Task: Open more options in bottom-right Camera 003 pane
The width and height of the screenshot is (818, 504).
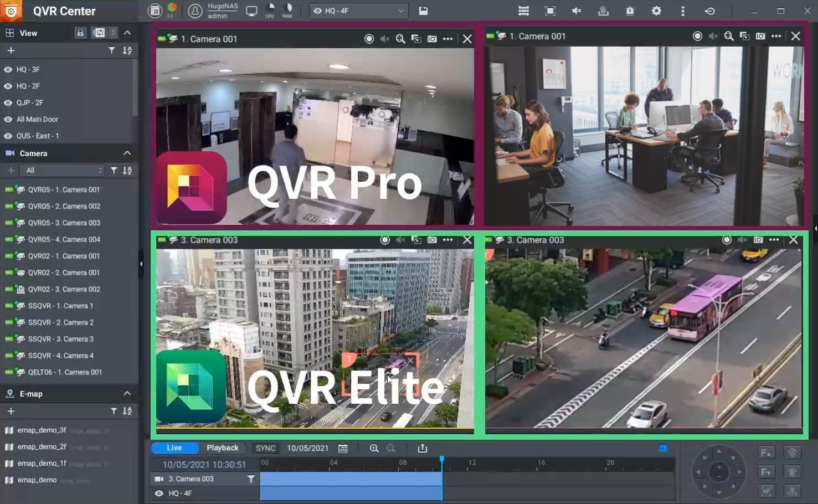Action: [x=774, y=240]
